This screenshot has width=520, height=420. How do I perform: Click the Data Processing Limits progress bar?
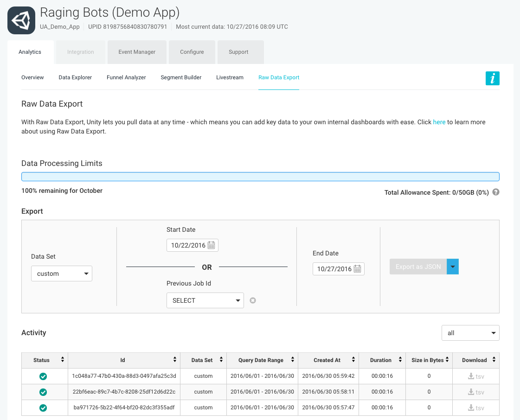[260, 177]
